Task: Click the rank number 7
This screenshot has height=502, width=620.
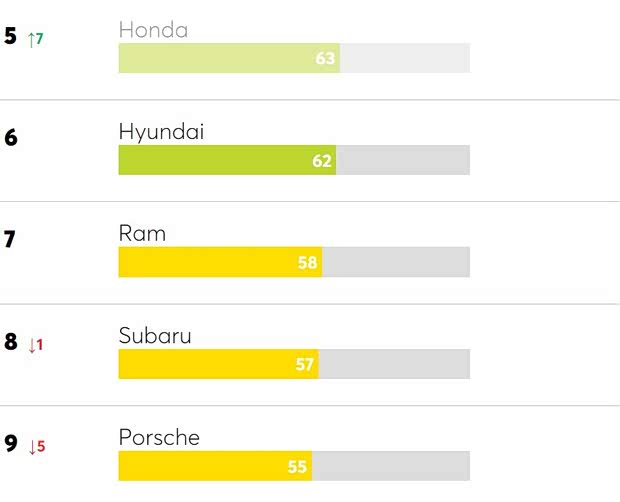Action: point(10,240)
